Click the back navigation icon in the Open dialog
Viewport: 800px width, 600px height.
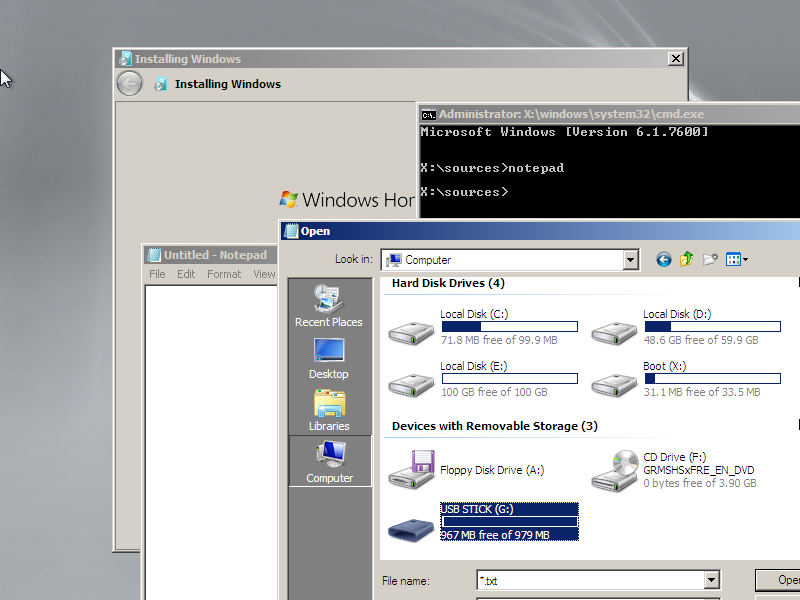pos(663,259)
